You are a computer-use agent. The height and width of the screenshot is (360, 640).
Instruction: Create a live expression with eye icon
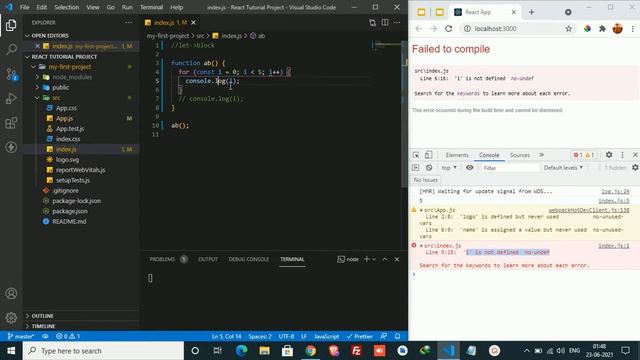pos(469,168)
